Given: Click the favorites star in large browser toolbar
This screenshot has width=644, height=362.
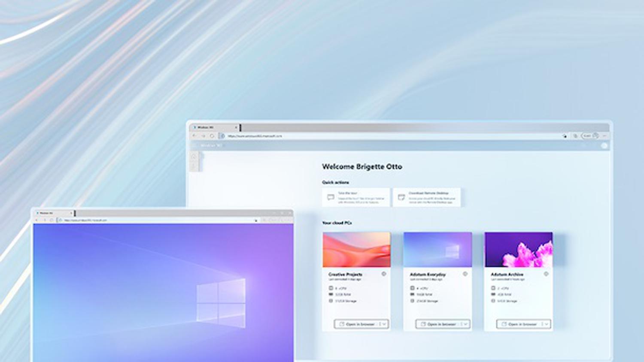Looking at the screenshot, I should click(x=565, y=136).
